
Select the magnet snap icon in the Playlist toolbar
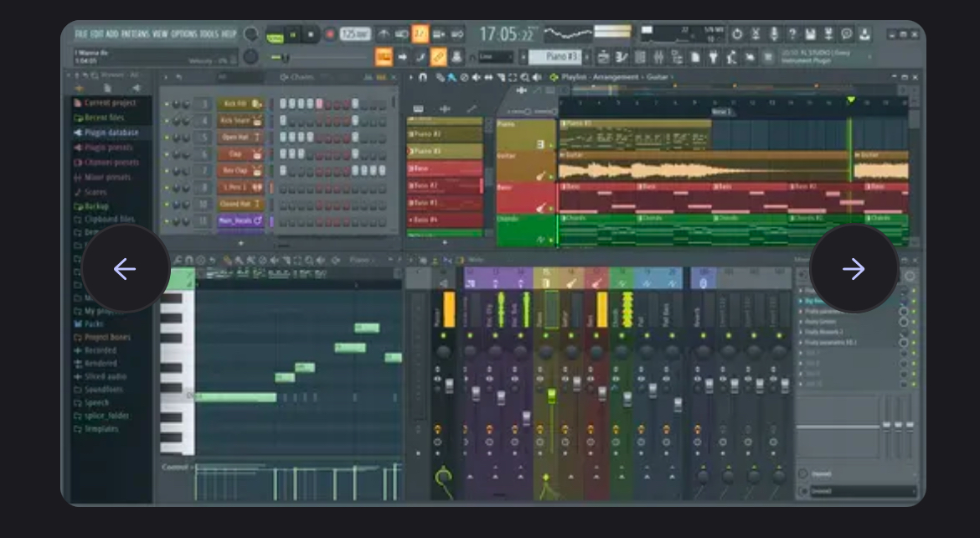point(422,77)
